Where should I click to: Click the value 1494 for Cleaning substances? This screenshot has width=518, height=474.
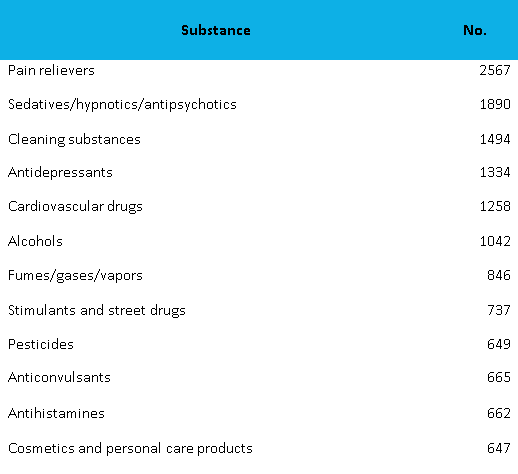[x=495, y=139]
